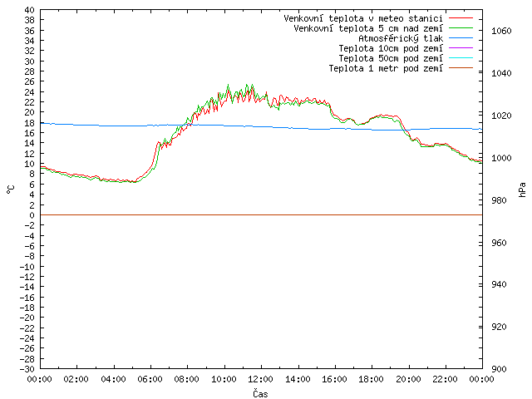The height and width of the screenshot is (399, 532).
Task: Click the orange line sample beside '1 metr pod zemí'
Action: click(461, 68)
